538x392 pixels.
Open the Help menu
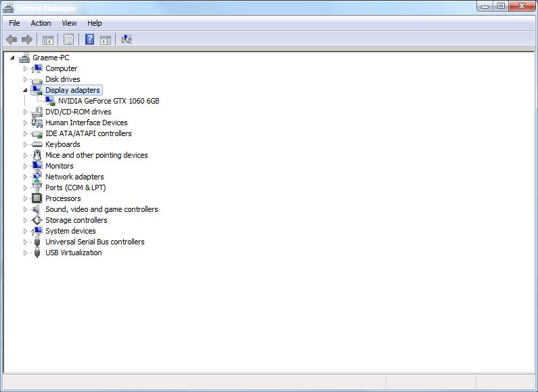pos(94,23)
